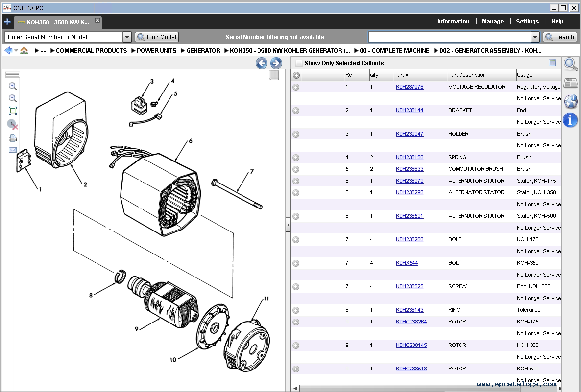Enable Show Only Selected Callouts checkbox
581x392 pixels.
[x=299, y=63]
